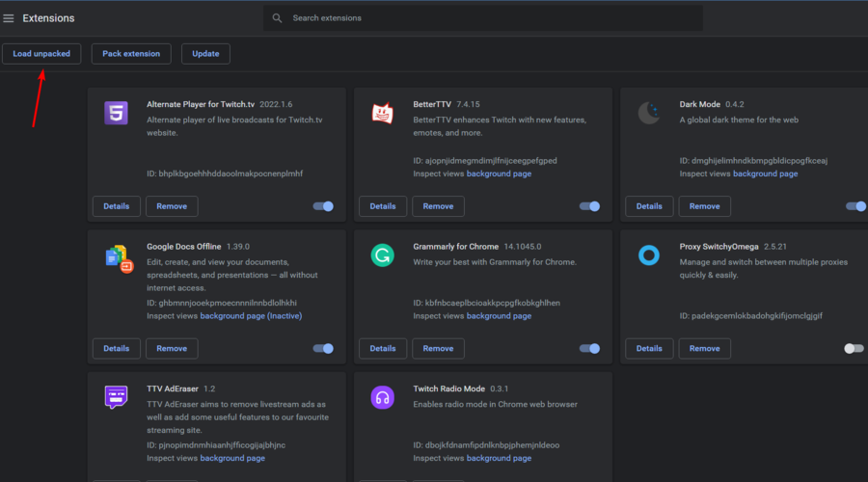Click the TTV AdEraser icon
The width and height of the screenshot is (868, 482).
tap(117, 397)
